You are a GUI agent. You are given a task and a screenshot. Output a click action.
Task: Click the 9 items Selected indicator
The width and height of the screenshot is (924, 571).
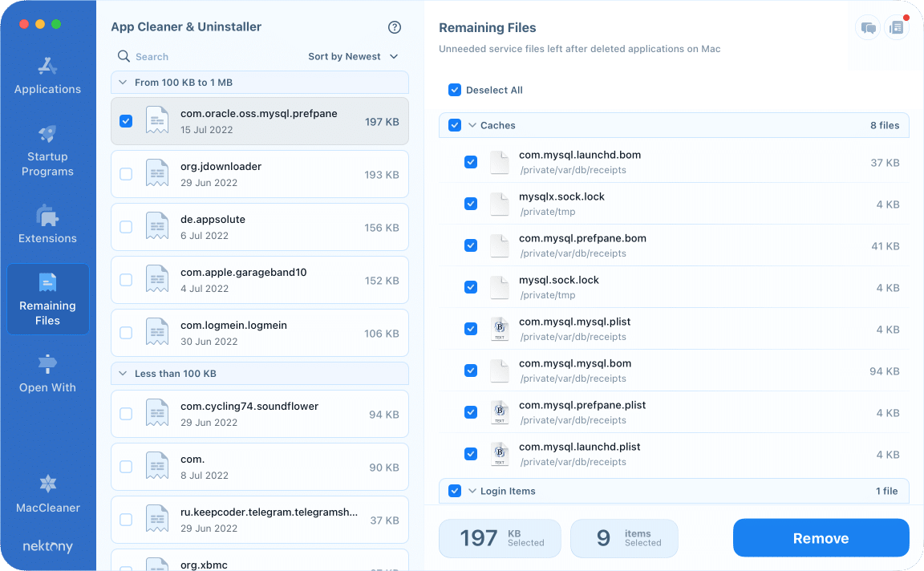(624, 538)
